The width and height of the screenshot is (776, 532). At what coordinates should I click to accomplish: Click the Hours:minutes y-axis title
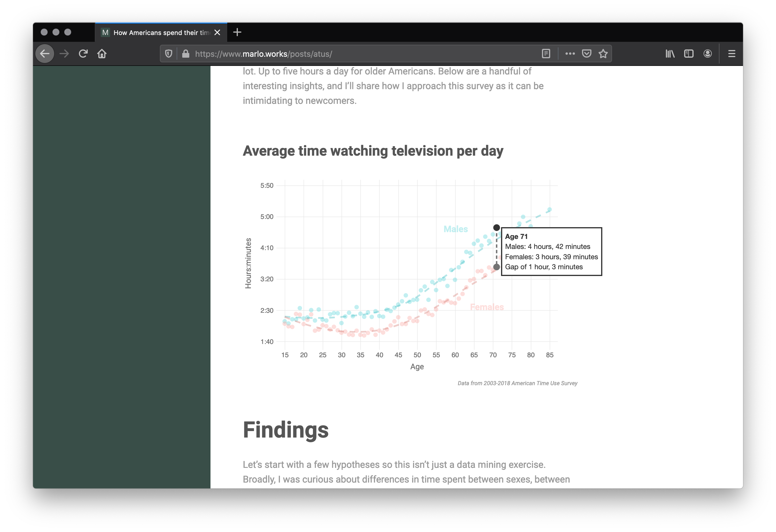click(x=248, y=263)
